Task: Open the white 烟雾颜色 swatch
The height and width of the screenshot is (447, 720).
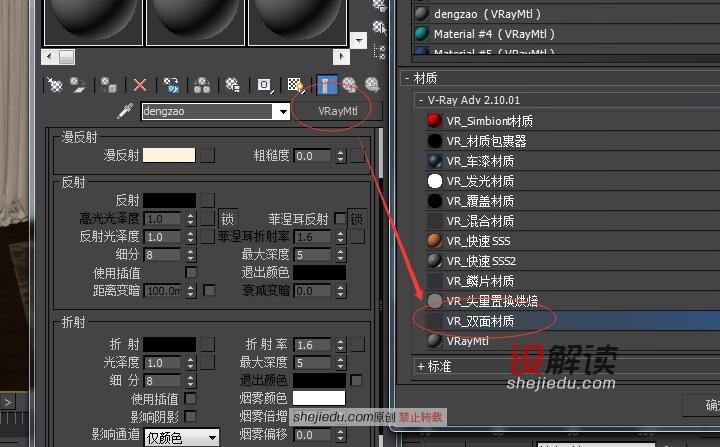Action: pyautogui.click(x=319, y=398)
